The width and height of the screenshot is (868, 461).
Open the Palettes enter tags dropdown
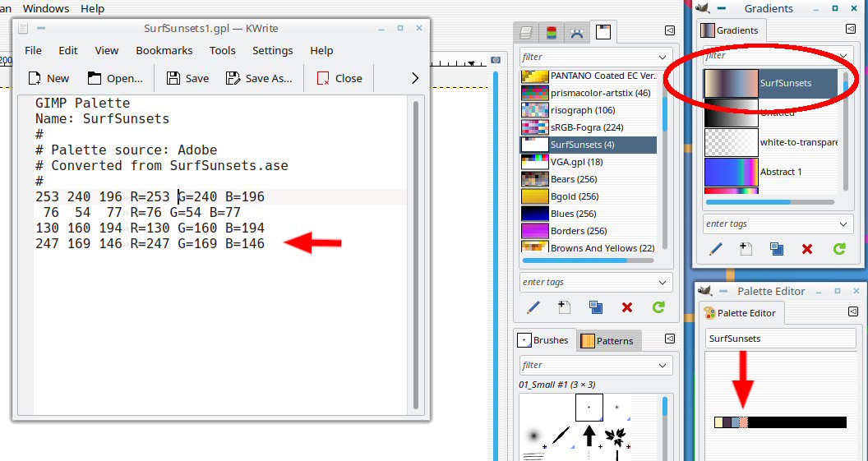pos(663,282)
